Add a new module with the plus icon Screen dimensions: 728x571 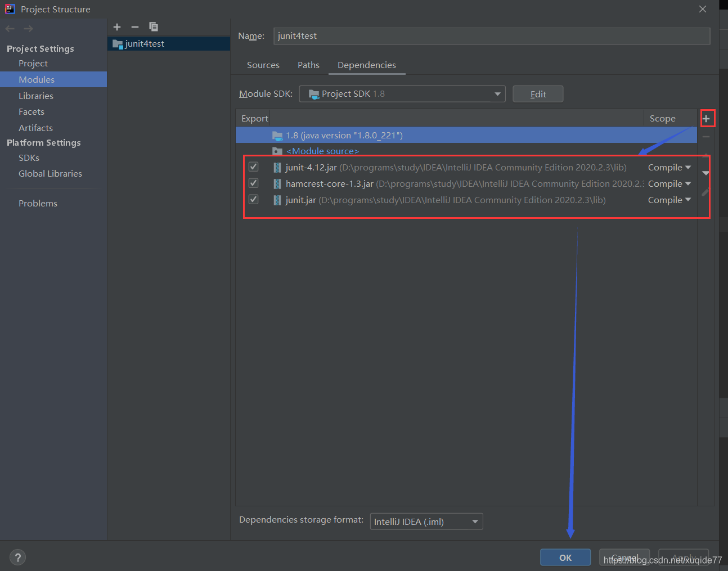[x=117, y=27]
